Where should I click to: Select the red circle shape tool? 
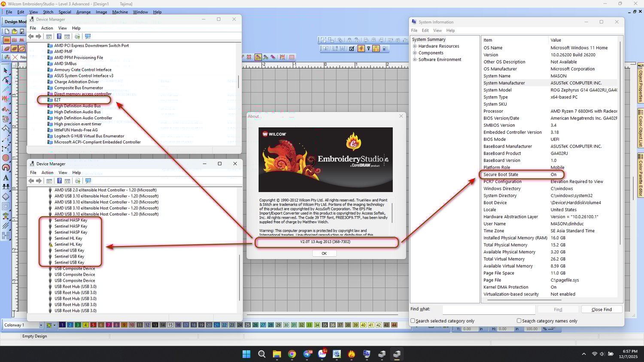click(x=6, y=158)
